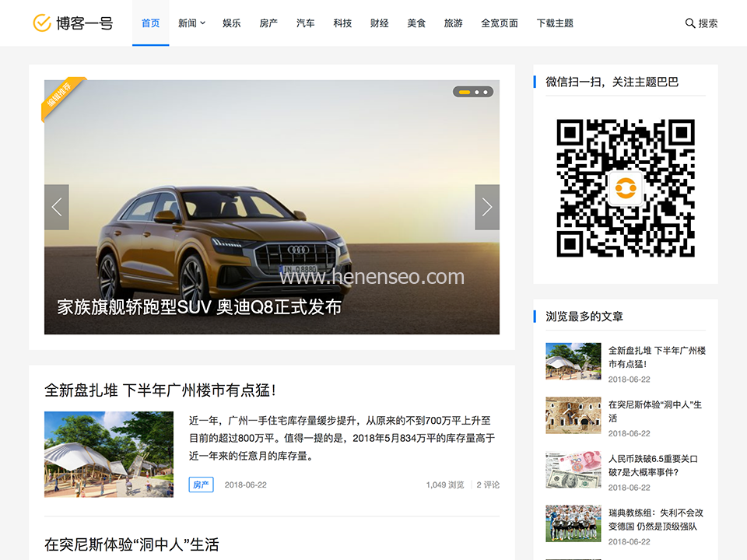
Task: Click the 微信扫一扫，关注主题巴巴 heading
Action: [612, 82]
